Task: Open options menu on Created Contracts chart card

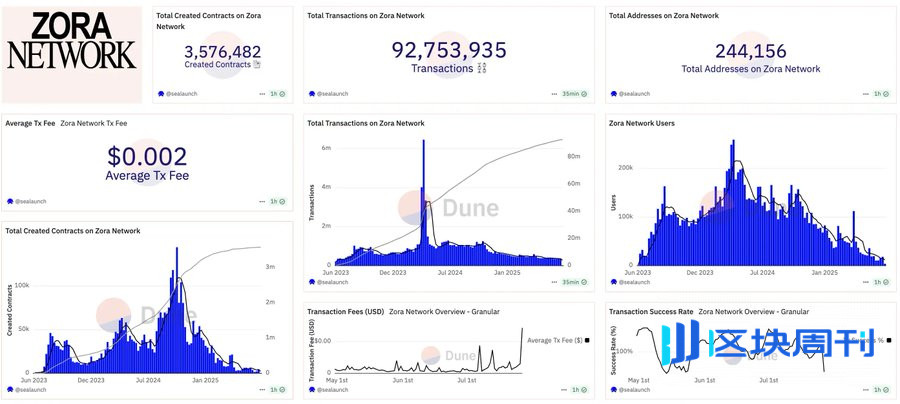Action: pyautogui.click(x=262, y=390)
